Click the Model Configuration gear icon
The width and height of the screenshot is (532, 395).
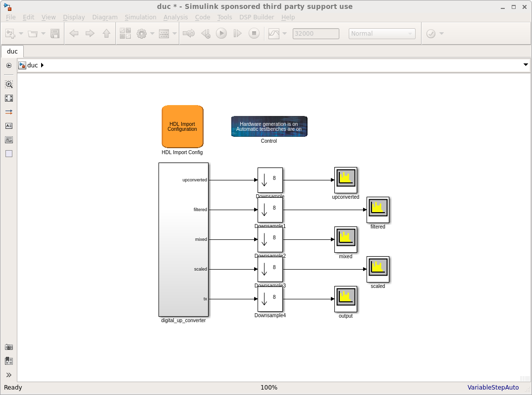tap(142, 34)
